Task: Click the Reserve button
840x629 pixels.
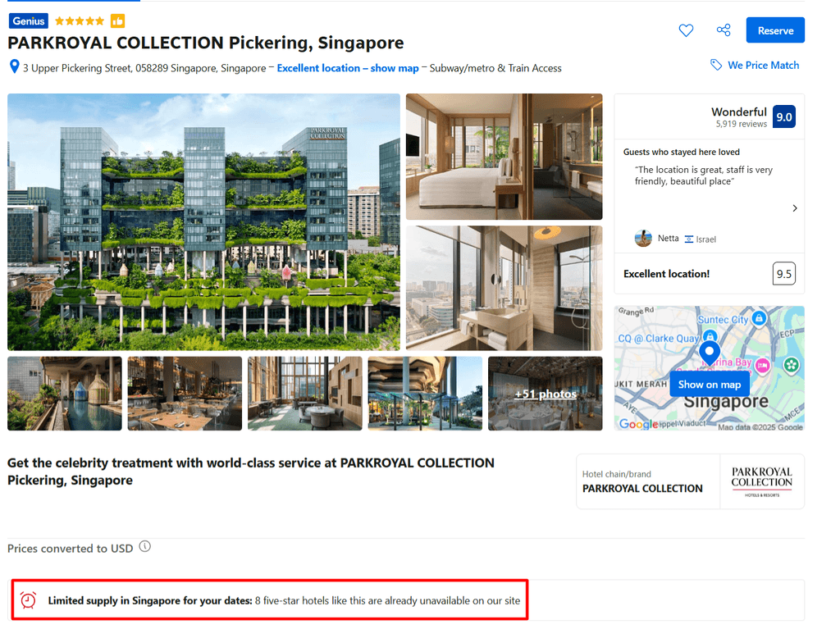Action: [775, 30]
